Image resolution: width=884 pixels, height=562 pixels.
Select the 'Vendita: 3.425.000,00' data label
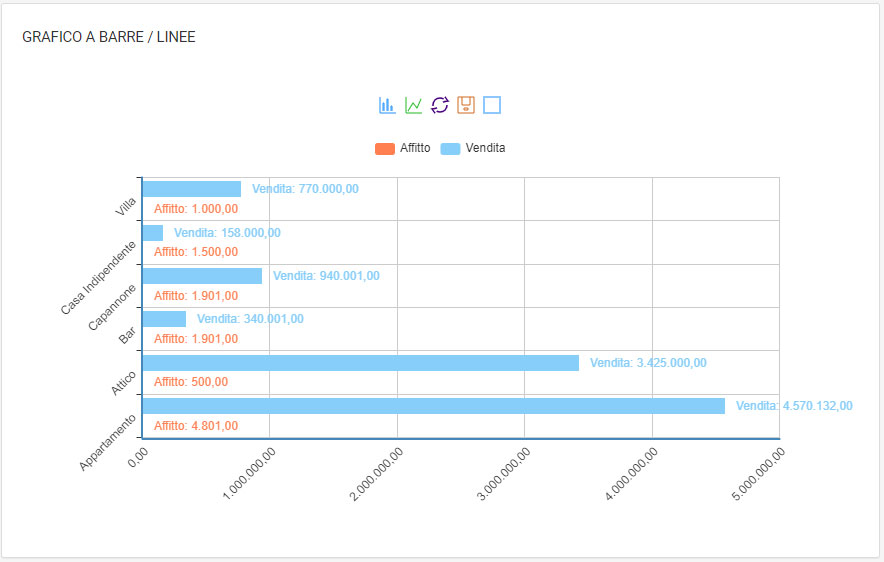(648, 363)
